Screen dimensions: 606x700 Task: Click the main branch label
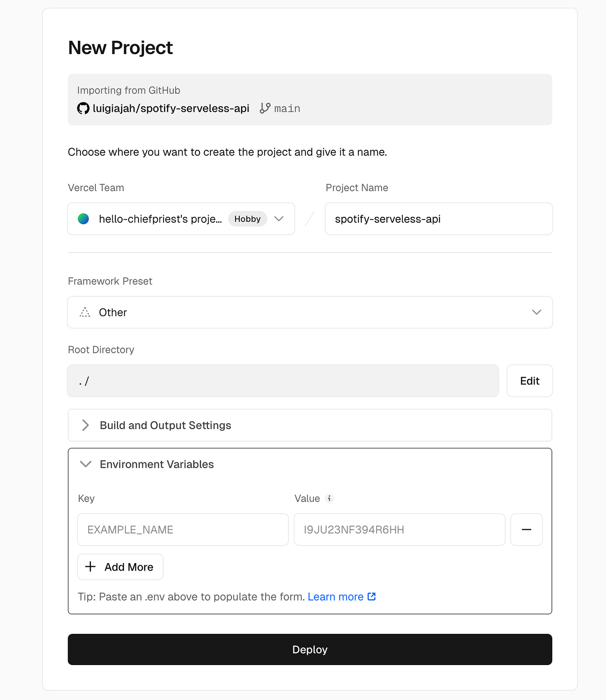287,109
